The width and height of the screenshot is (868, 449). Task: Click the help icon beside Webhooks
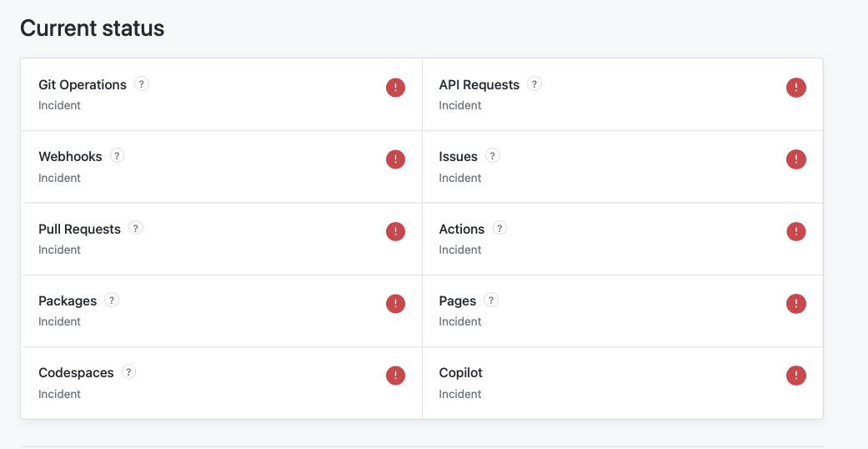[117, 156]
